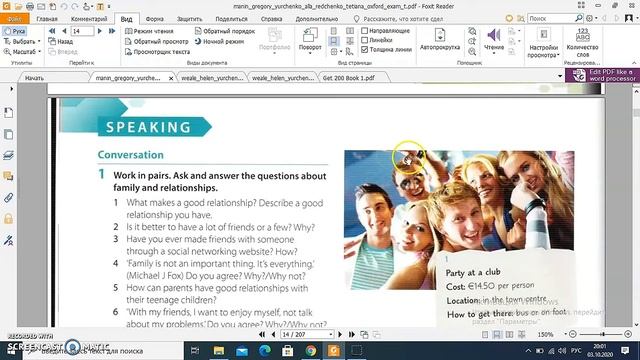Viewport: 640px width, 360px height.
Task: Click zoom out minus button
Action: 573,334
